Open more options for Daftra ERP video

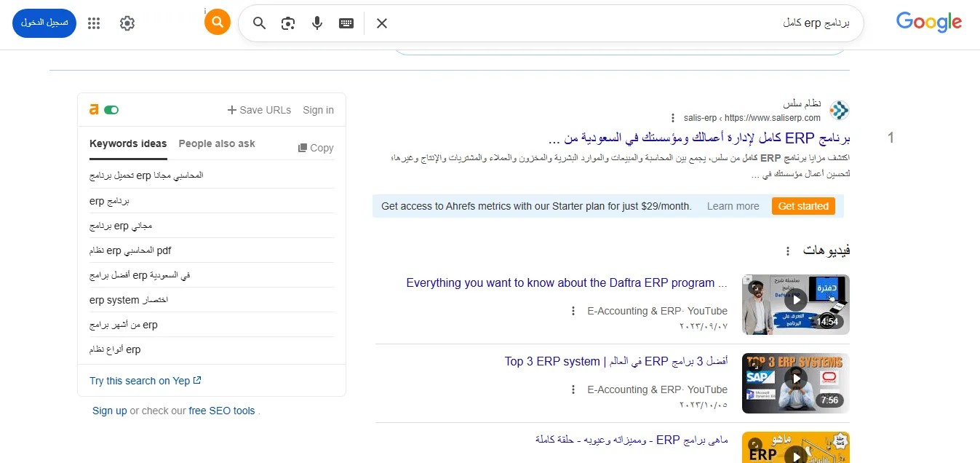(573, 311)
